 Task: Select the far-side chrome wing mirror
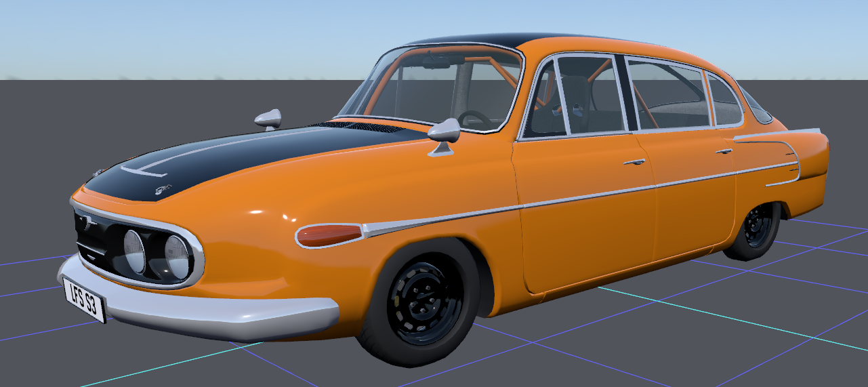point(268,119)
